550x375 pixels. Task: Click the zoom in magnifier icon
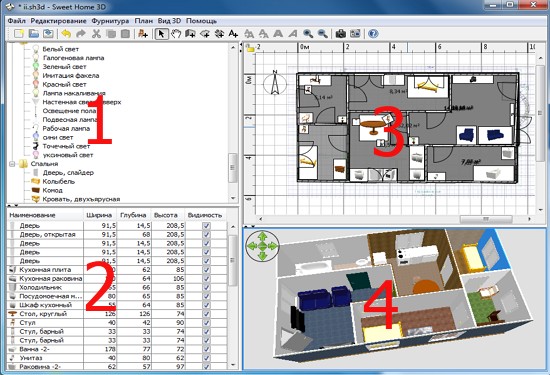point(308,34)
